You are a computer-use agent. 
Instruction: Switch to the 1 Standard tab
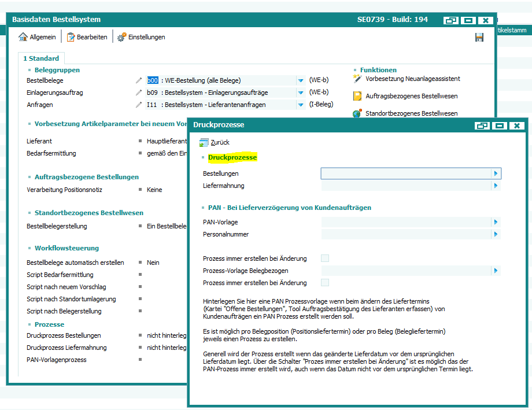41,58
